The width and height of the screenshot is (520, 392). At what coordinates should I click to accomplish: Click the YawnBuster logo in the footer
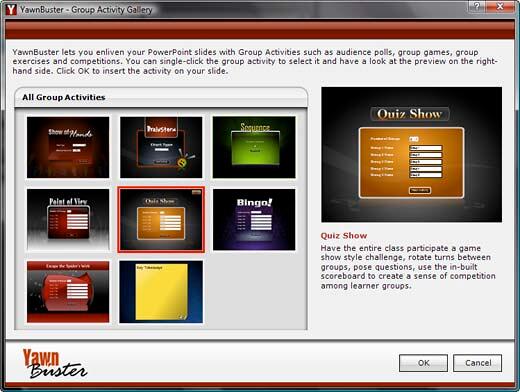[55, 364]
